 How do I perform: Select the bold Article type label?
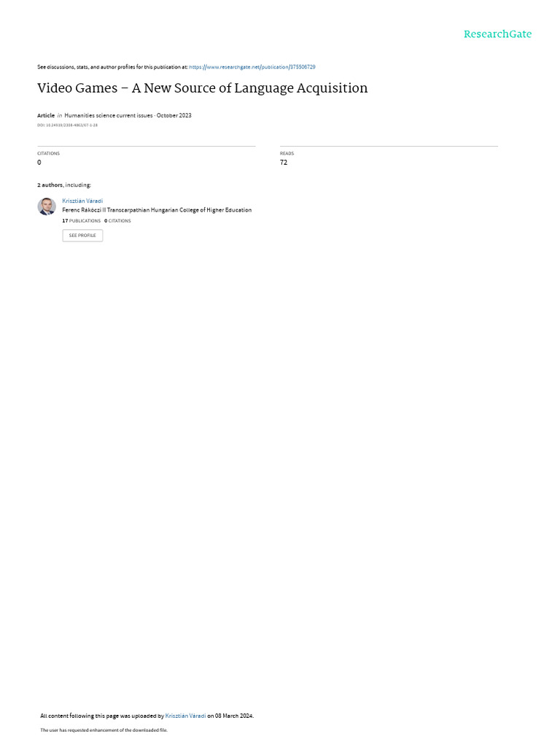point(46,115)
